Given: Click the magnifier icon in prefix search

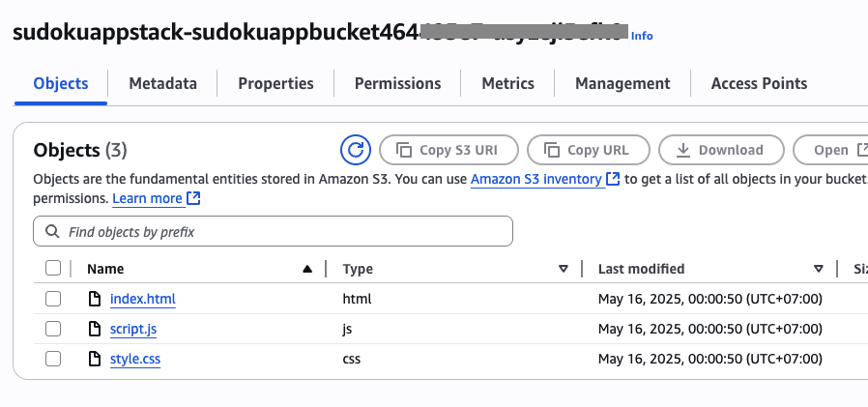Looking at the screenshot, I should click(52, 231).
